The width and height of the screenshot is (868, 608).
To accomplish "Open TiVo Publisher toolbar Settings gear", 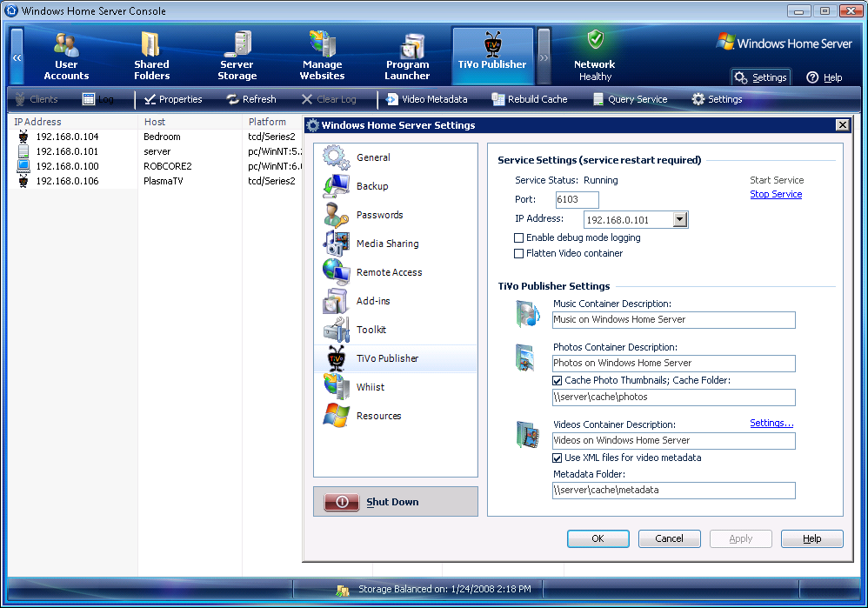I will [717, 99].
